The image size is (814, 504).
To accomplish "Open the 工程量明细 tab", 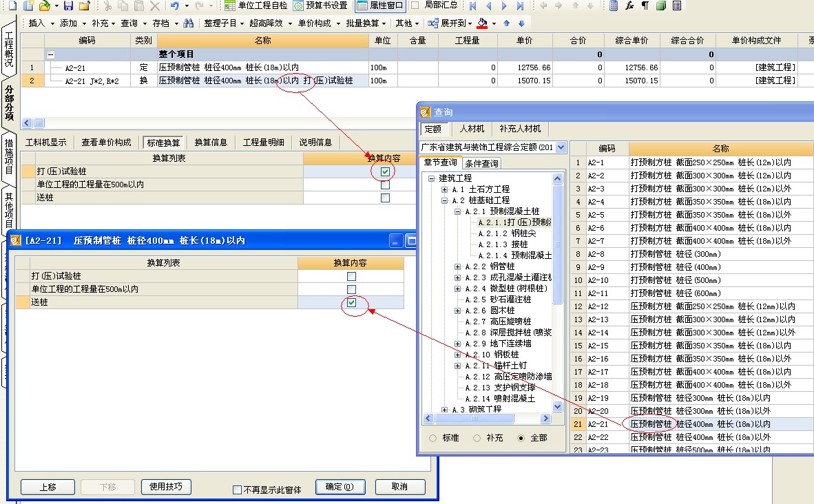I will click(264, 143).
